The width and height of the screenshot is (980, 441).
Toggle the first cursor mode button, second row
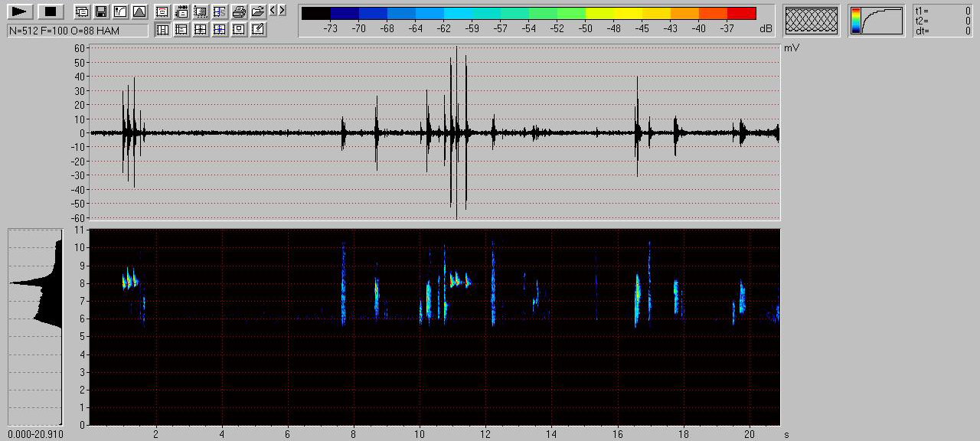coord(162,30)
